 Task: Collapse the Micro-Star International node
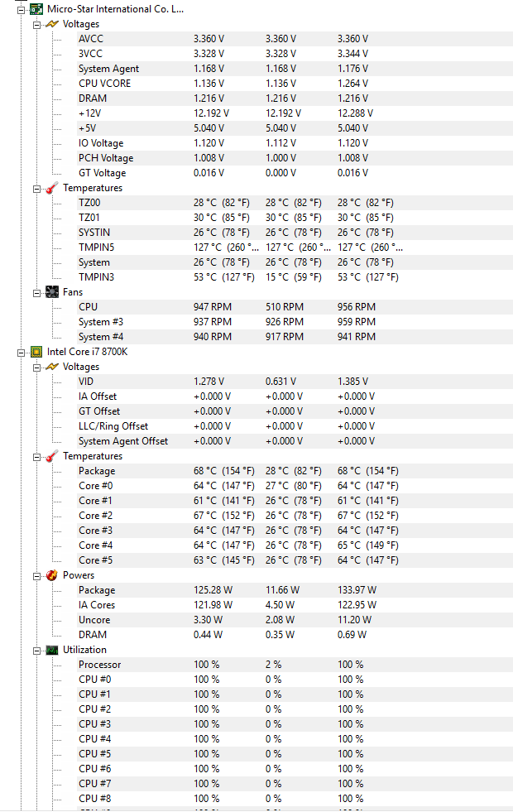[21, 10]
